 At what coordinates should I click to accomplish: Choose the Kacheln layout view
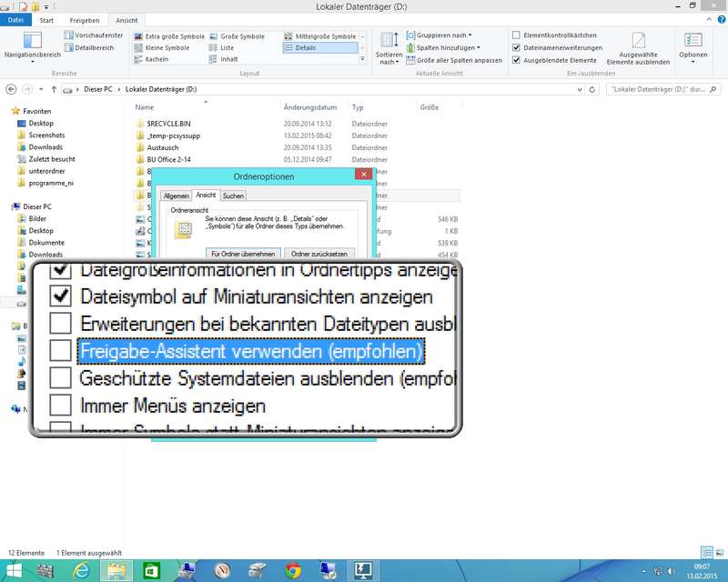tap(155, 59)
